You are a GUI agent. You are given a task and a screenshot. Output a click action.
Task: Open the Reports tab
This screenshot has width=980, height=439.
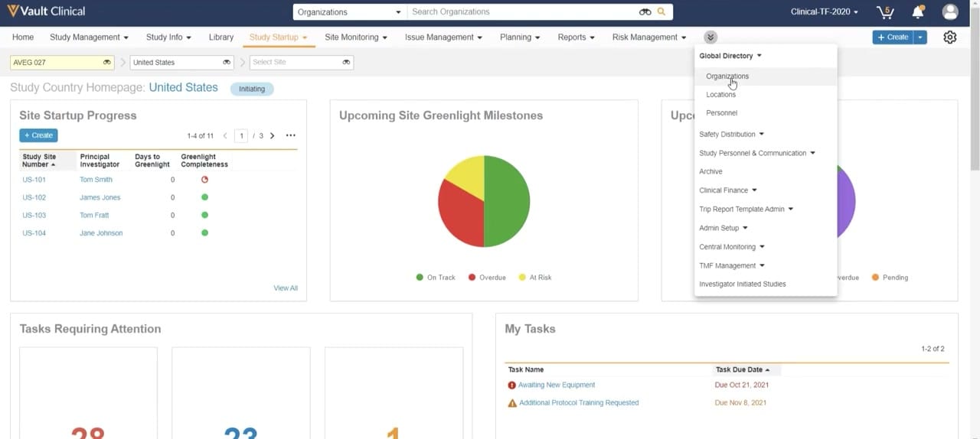coord(577,37)
